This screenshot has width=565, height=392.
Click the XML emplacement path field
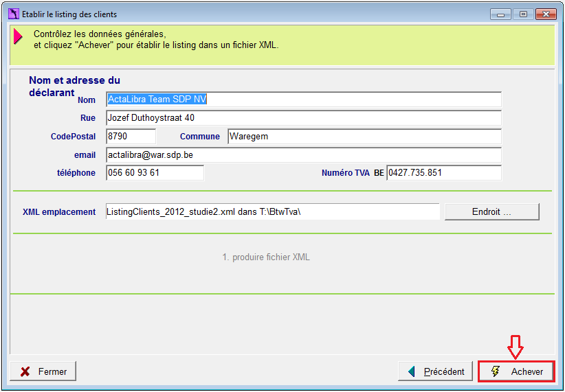pyautogui.click(x=272, y=211)
